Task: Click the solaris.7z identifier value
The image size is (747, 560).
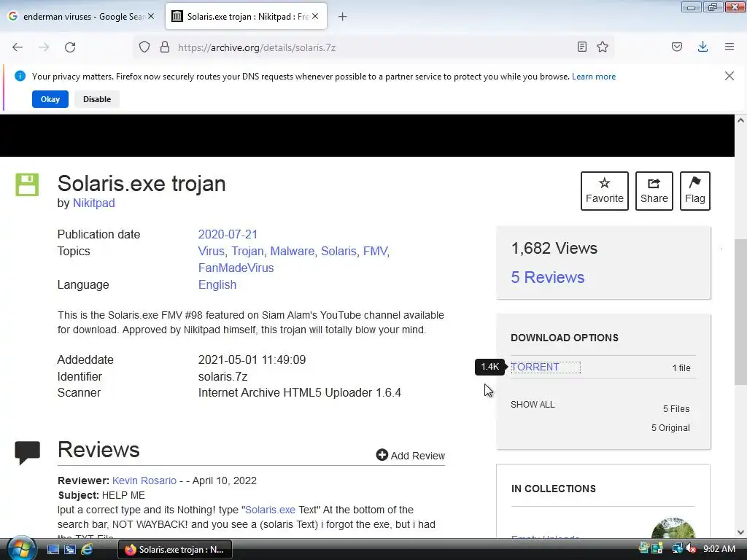Action: point(222,377)
